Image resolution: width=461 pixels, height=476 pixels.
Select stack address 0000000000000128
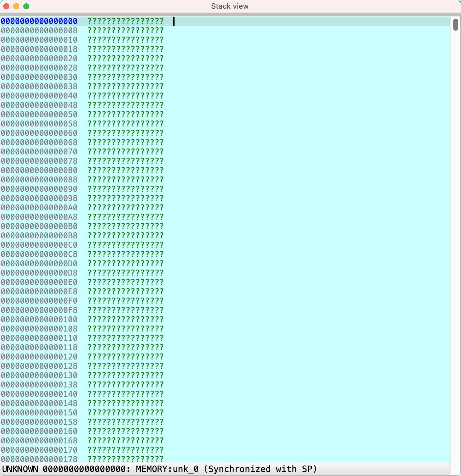pyautogui.click(x=39, y=366)
